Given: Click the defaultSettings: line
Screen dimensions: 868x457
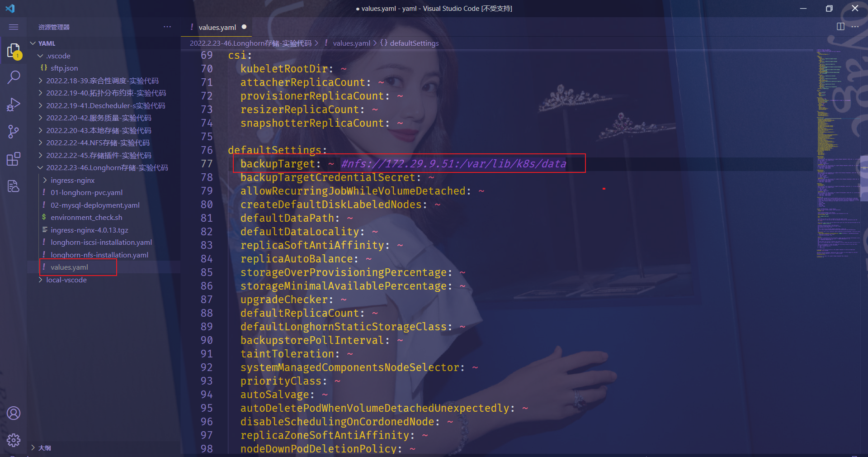Looking at the screenshot, I should pyautogui.click(x=278, y=150).
